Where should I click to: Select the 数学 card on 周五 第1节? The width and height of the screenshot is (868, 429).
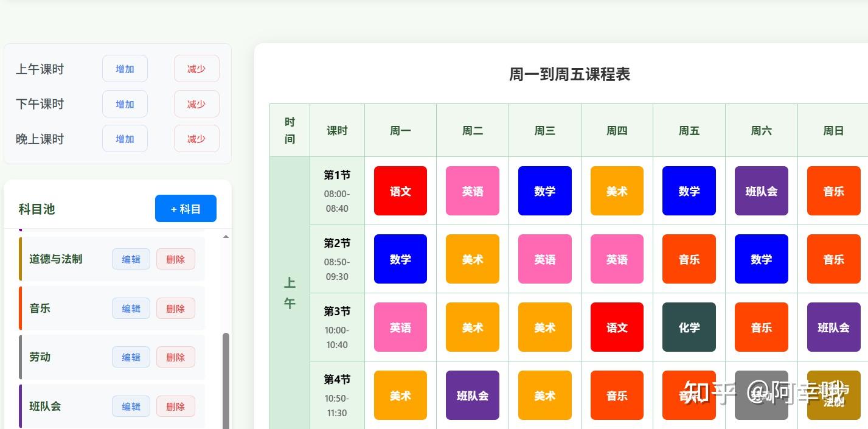[x=689, y=191]
